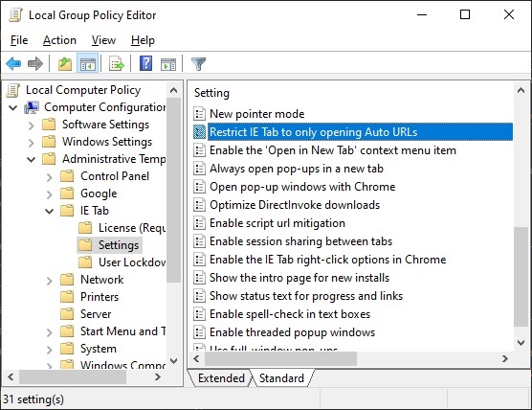This screenshot has width=532, height=410.
Task: Click the icon beside Enable script url mitigation
Action: pyautogui.click(x=199, y=223)
